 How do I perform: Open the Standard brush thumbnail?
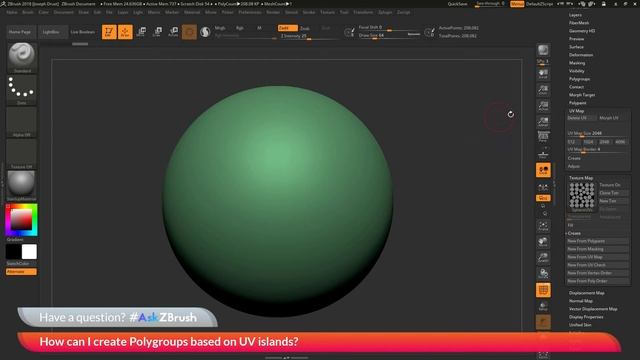tap(22, 58)
